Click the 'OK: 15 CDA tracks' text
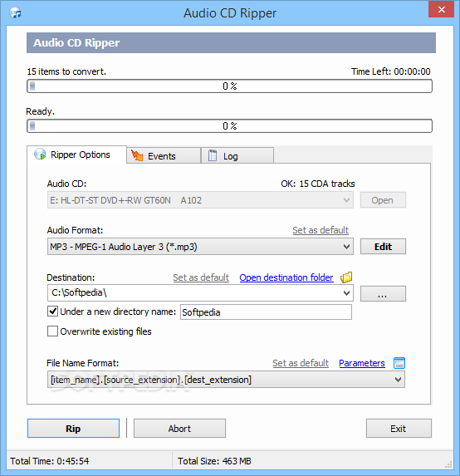Viewport: 460px width, 476px height. click(318, 184)
